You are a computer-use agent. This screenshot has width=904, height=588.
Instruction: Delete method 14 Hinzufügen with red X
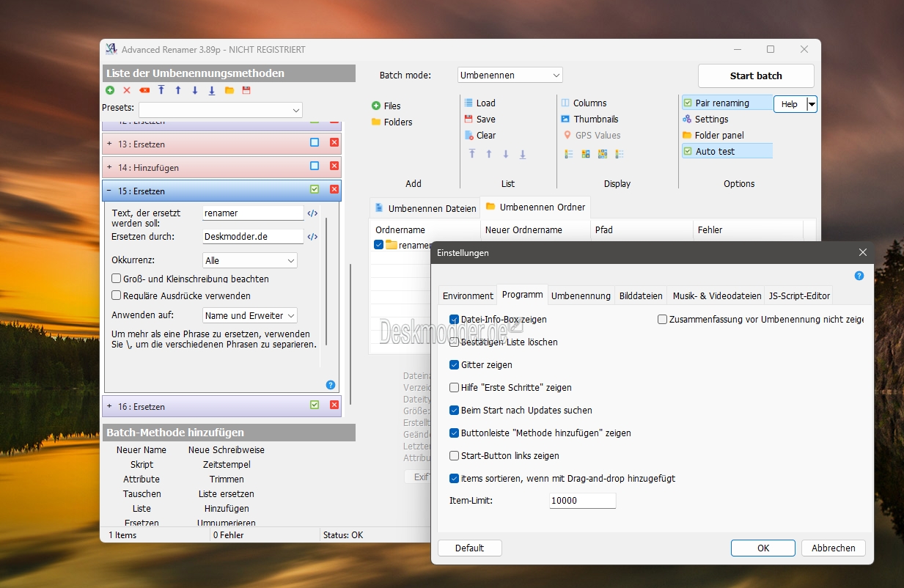click(334, 166)
